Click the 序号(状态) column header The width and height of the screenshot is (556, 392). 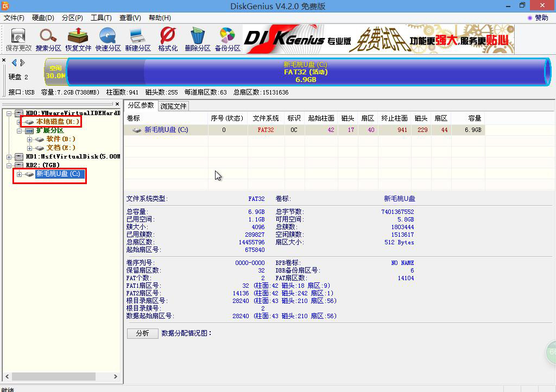(x=228, y=118)
